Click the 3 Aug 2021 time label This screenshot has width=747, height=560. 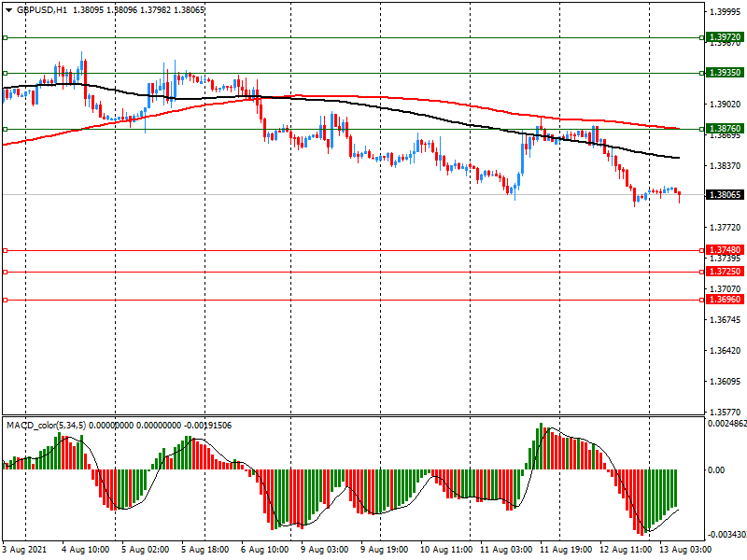[25, 550]
